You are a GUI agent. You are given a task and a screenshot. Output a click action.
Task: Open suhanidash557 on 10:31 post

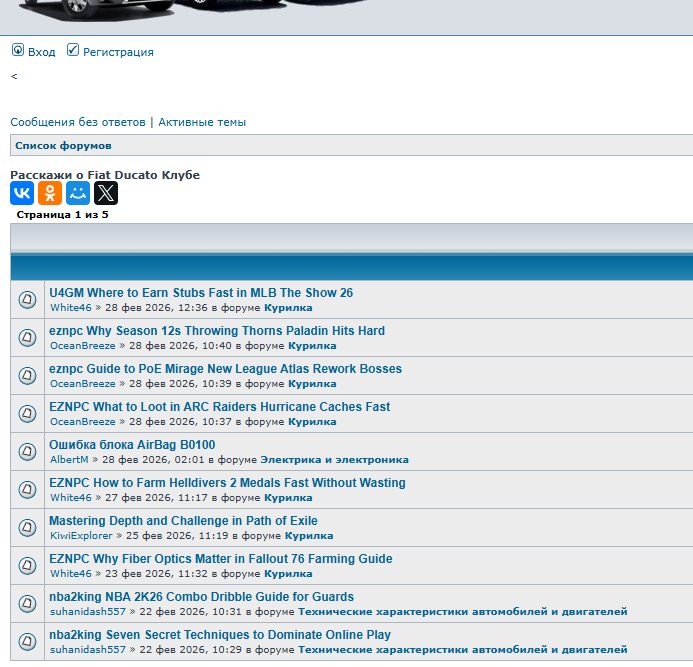pyautogui.click(x=88, y=612)
